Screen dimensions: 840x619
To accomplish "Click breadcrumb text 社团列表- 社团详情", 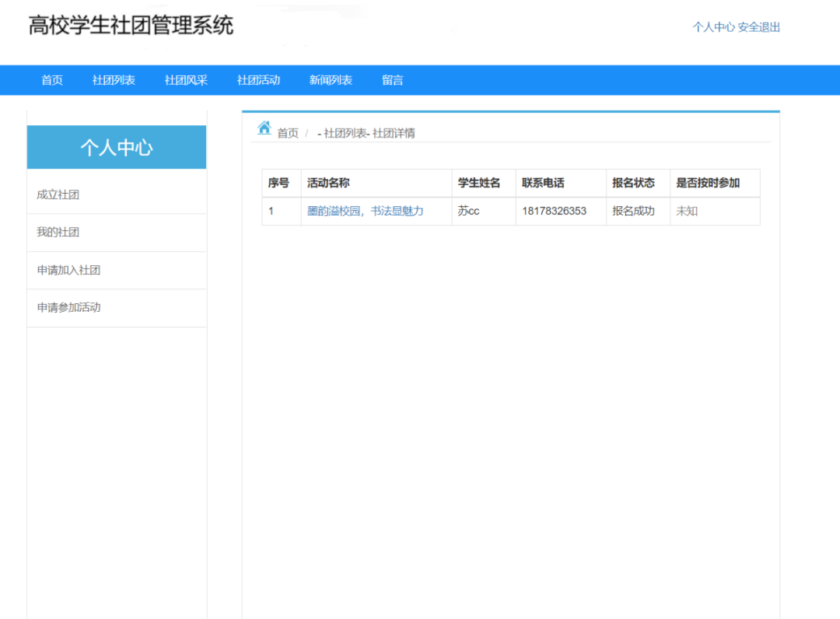I will pos(369,133).
